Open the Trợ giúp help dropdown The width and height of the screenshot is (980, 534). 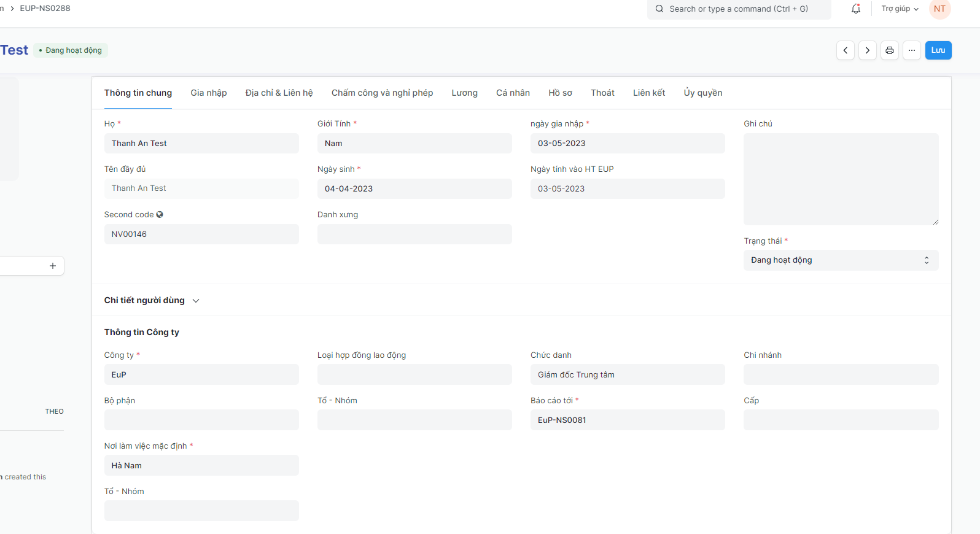coord(900,9)
